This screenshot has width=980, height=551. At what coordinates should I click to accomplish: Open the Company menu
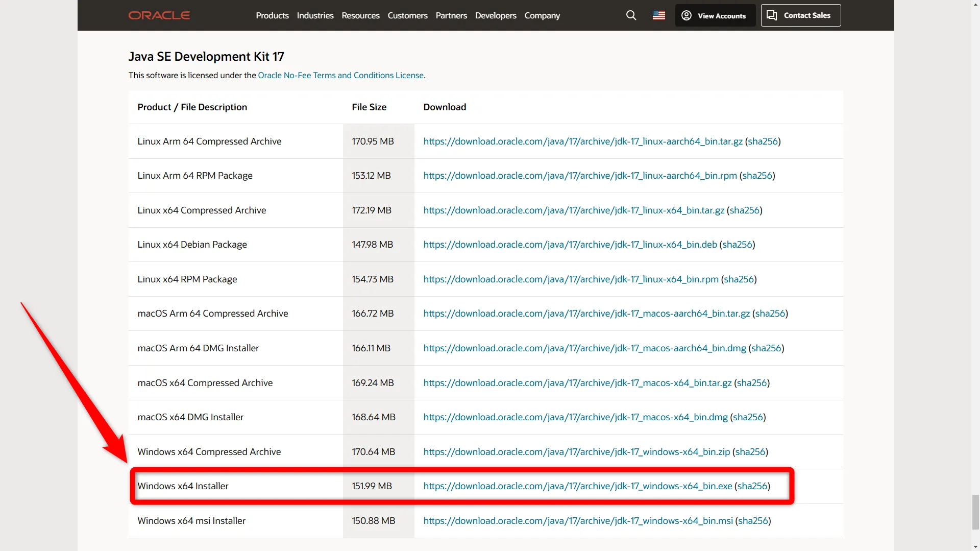(542, 16)
